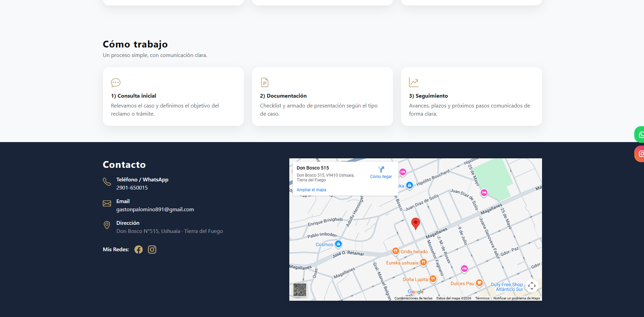
Task: Click the Google logo on map
Action: (x=415, y=292)
